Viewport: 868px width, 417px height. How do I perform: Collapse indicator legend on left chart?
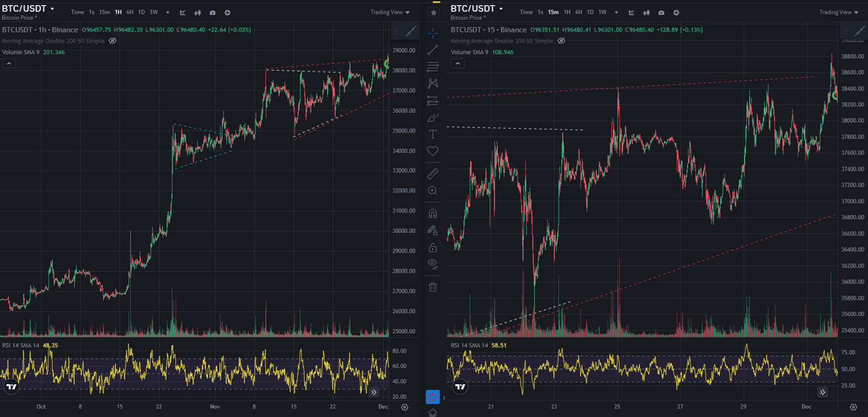[x=9, y=63]
